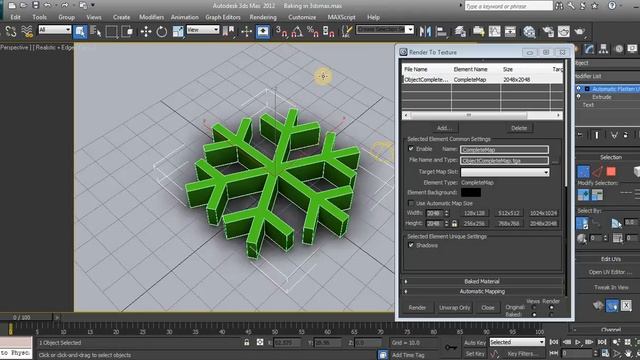Choose Rectangular Selection Region tool
The height and width of the screenshot is (360, 640).
click(111, 31)
